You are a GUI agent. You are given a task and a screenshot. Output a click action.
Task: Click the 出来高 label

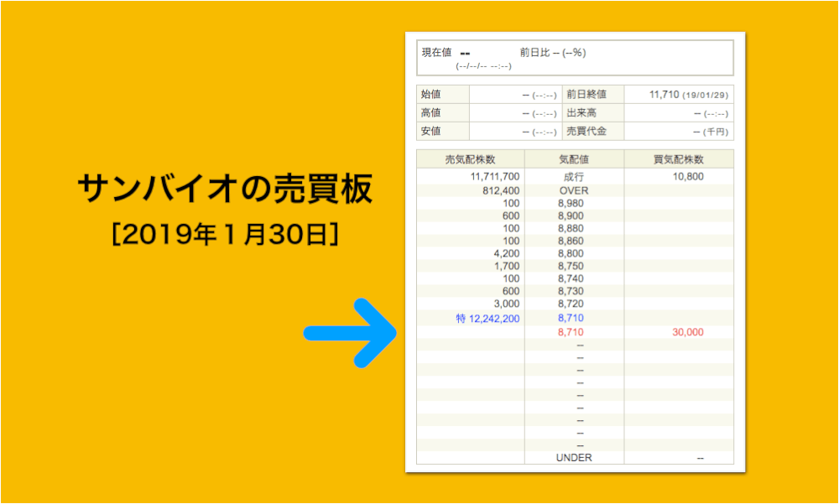pyautogui.click(x=581, y=113)
